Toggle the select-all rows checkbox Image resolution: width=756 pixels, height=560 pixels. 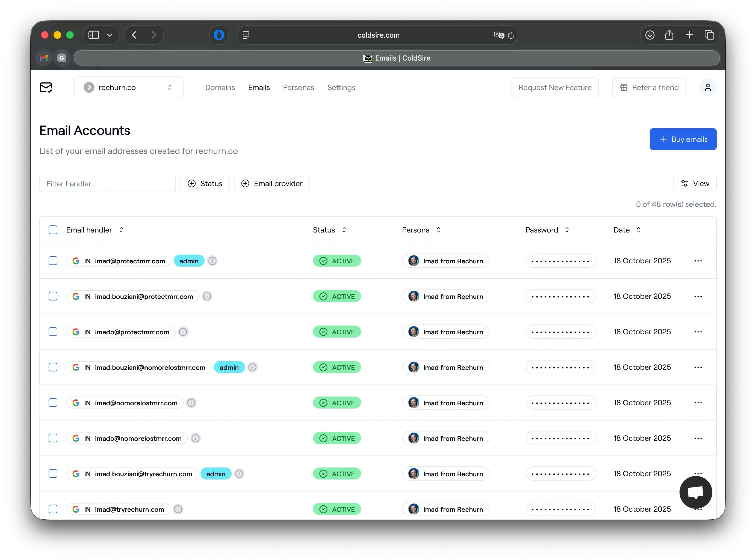[53, 230]
